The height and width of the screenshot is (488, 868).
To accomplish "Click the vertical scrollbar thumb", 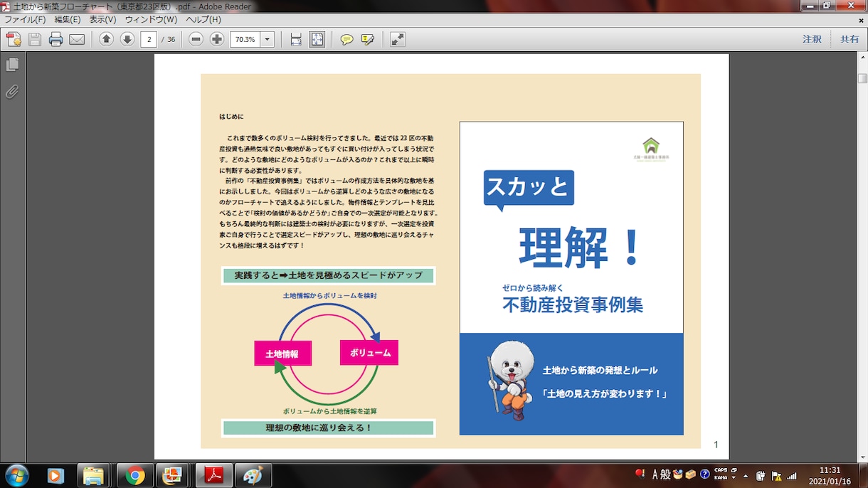I will click(x=862, y=78).
